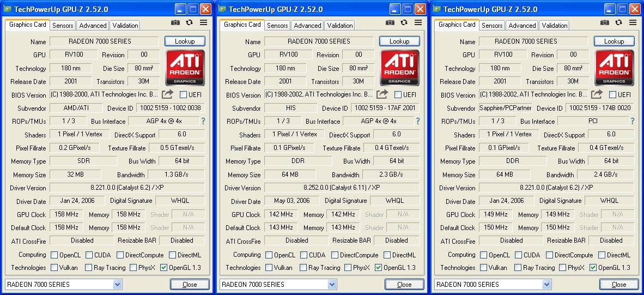Click the BIOS export arrow icon in the HIS subvendor window
644x295 pixels.
[x=382, y=94]
